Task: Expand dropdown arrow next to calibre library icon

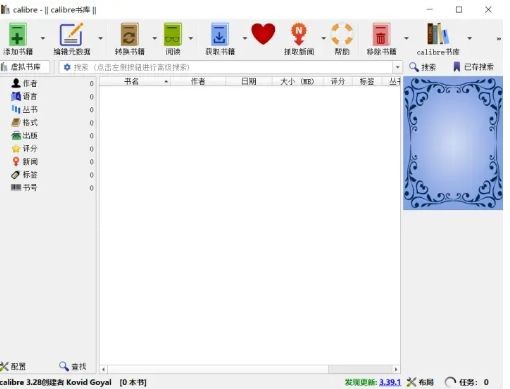Action: click(469, 38)
